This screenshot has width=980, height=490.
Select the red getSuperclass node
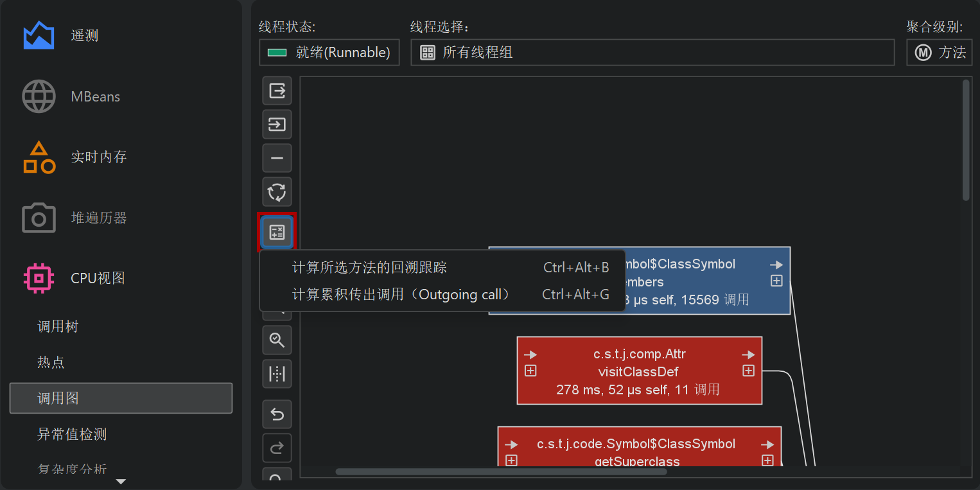pos(640,447)
